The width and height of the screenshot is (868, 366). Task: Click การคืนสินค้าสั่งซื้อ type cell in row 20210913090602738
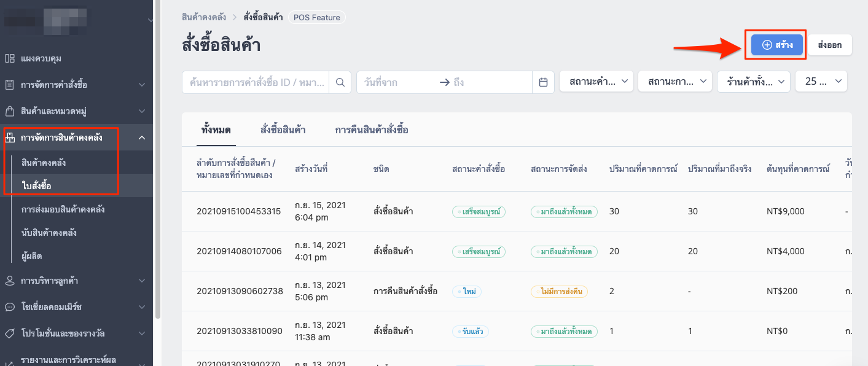(x=405, y=291)
